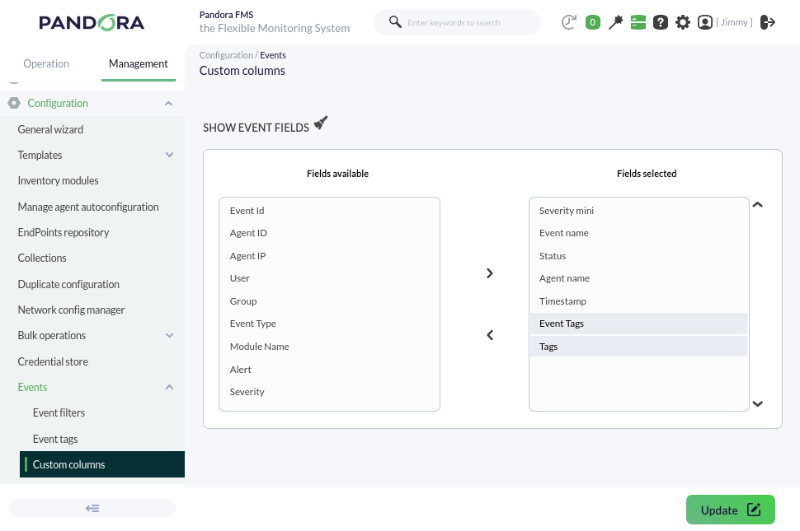The height and width of the screenshot is (531, 800).
Task: Click the Jimmy username link
Action: pos(734,22)
